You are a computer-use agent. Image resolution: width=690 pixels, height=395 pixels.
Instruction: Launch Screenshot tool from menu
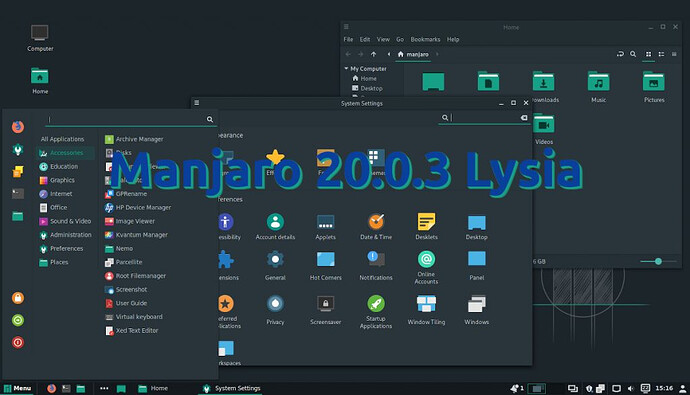126,289
